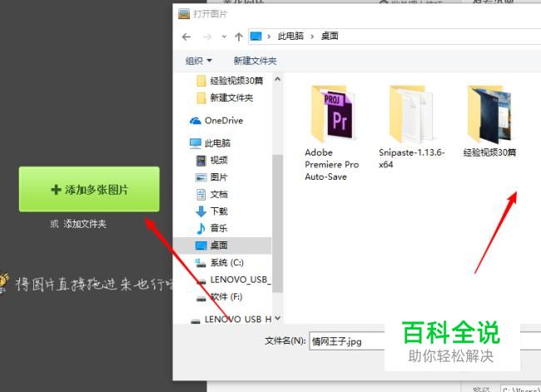Screen dimensions: 541x392
Task: Click the navigation pane scrollbar thumb
Action: pyautogui.click(x=277, y=224)
